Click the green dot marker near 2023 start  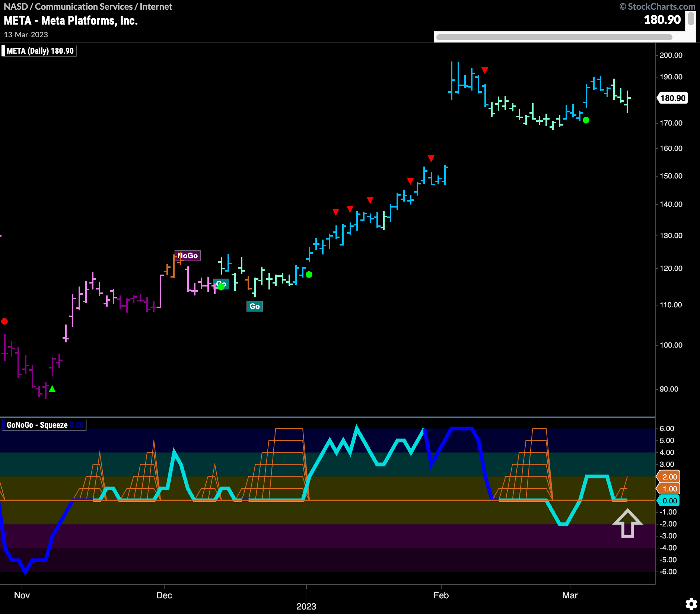click(x=309, y=275)
